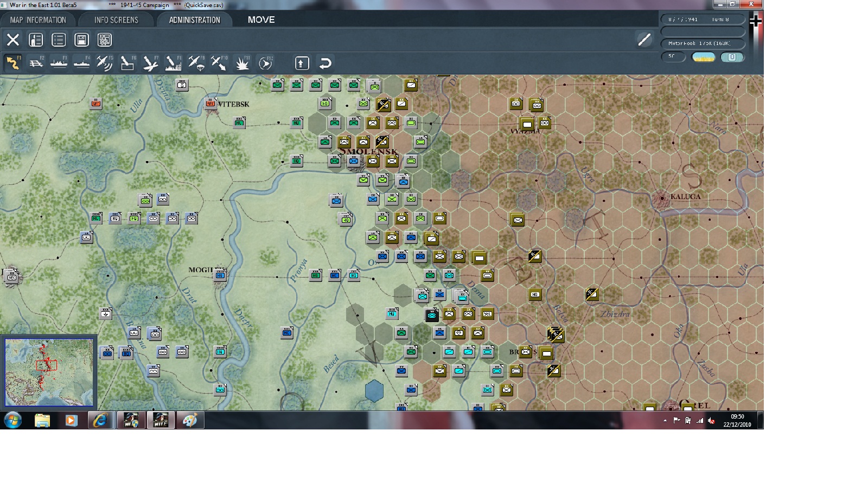Click the Kaluga city marker circle
Viewport: 868px width, 488px height.
(x=662, y=198)
